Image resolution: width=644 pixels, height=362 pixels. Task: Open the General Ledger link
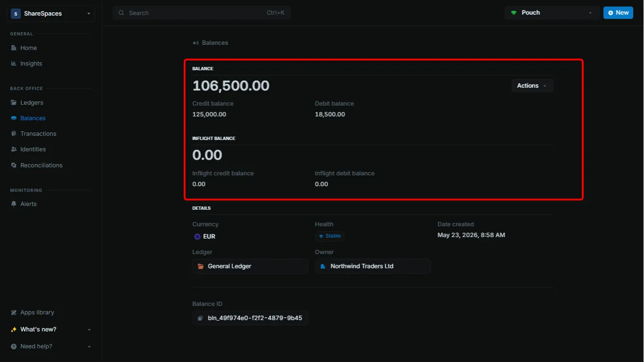(250, 266)
